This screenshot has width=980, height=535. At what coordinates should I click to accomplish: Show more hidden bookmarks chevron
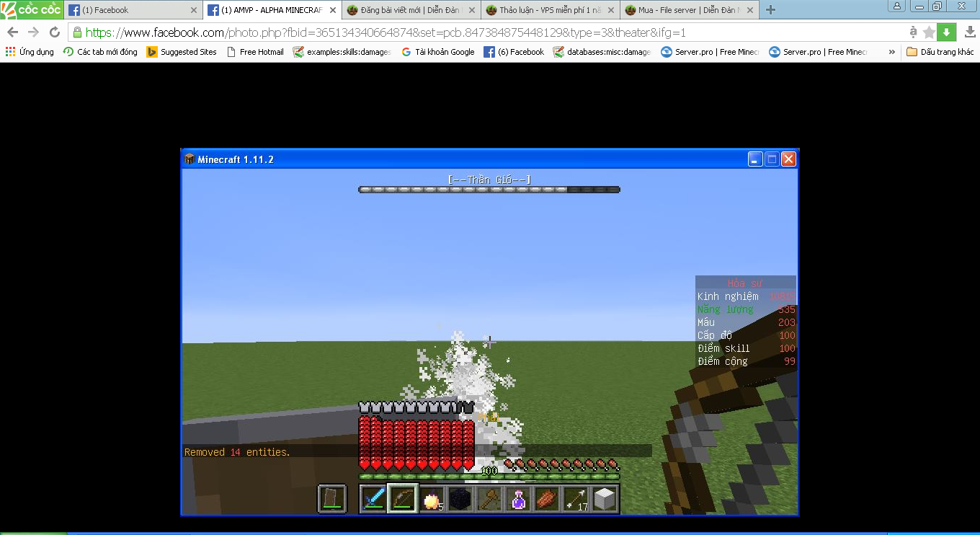tap(892, 52)
